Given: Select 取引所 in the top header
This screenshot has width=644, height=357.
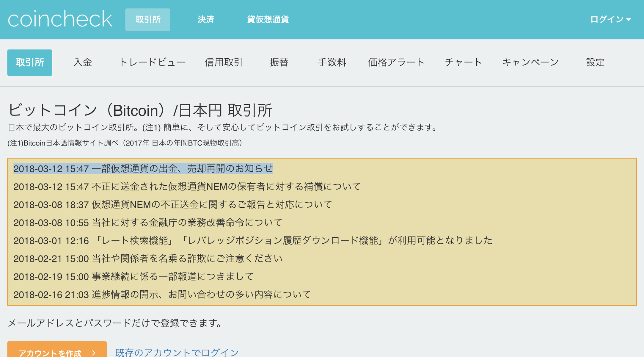Looking at the screenshot, I should (148, 20).
